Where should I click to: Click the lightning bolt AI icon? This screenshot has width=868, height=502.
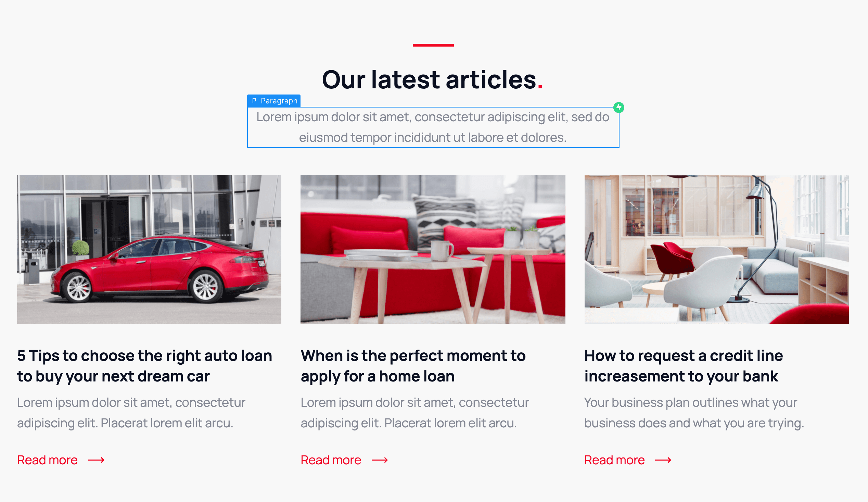[x=619, y=108]
